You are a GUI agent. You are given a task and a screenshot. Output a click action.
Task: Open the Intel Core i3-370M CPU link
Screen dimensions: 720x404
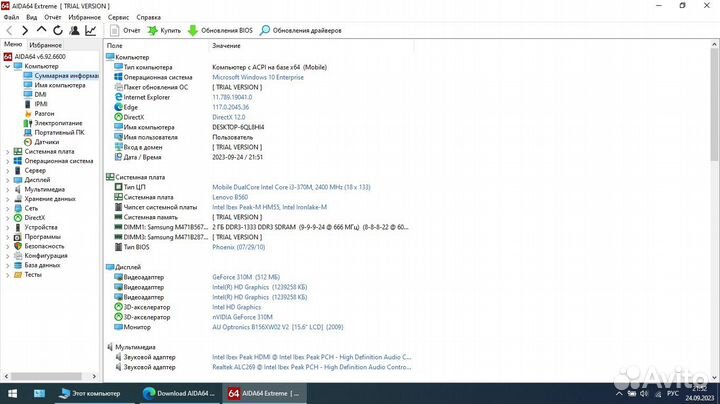click(x=291, y=187)
